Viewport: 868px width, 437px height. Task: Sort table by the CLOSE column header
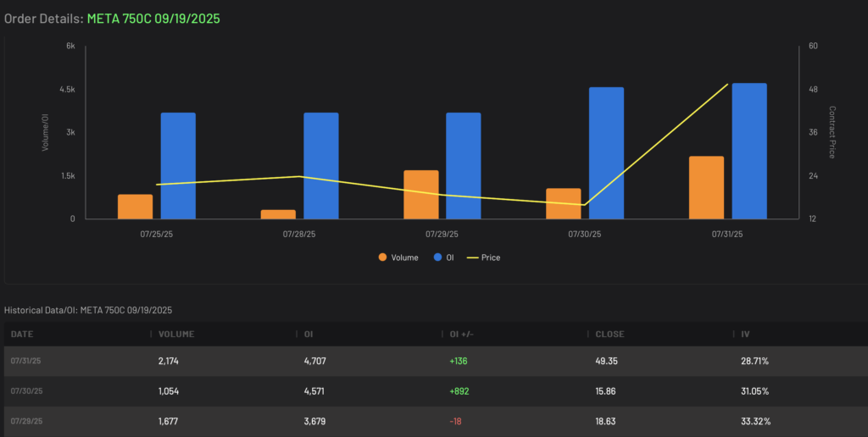coord(609,335)
